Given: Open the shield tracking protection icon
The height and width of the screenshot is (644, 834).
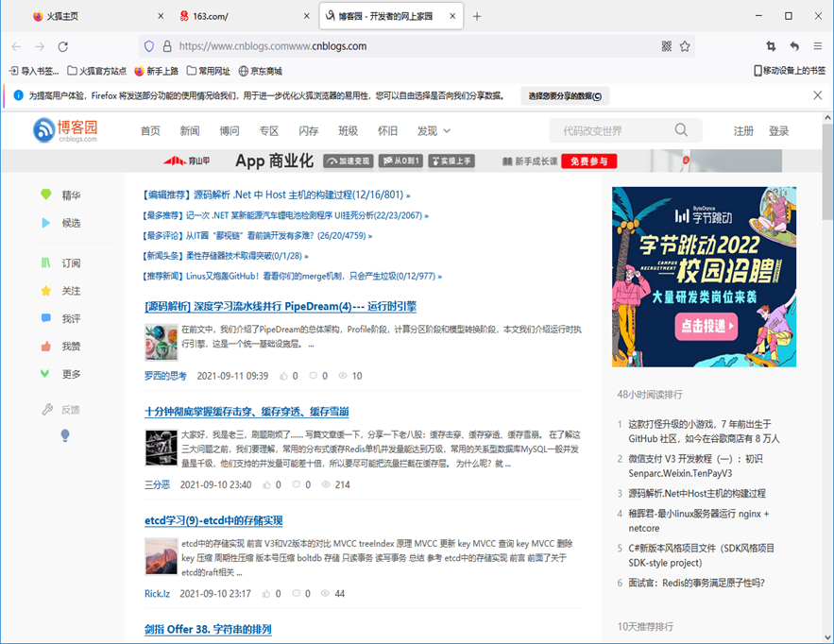Looking at the screenshot, I should (149, 46).
